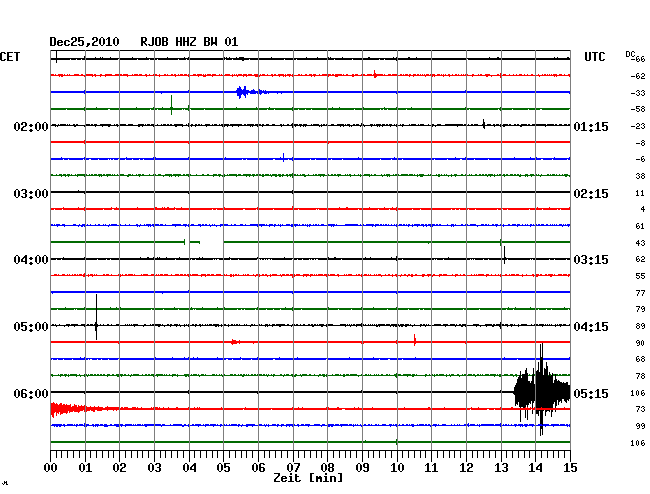Image resolution: width=650 pixels, height=494 pixels.
Task: Click the station title RJOB HHZ BW 01
Action: coord(189,42)
